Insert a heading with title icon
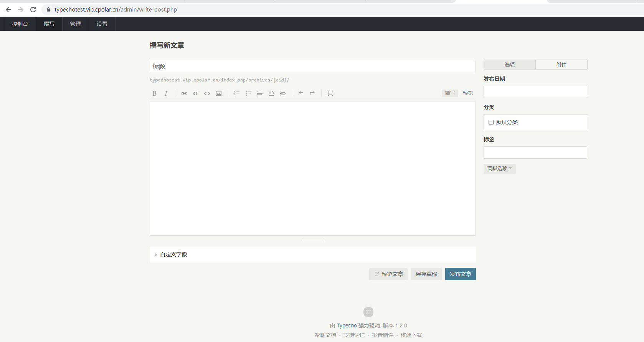This screenshot has height=342, width=644. [260, 93]
